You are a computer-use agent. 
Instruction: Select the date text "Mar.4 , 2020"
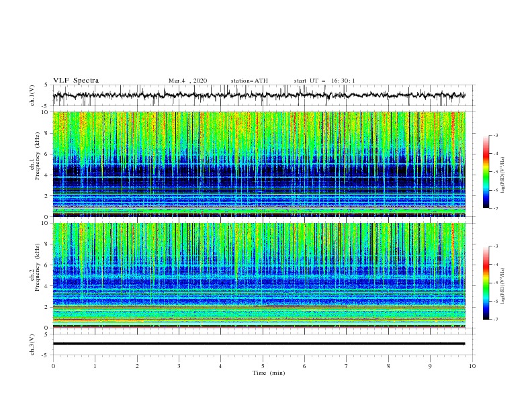[x=187, y=81]
